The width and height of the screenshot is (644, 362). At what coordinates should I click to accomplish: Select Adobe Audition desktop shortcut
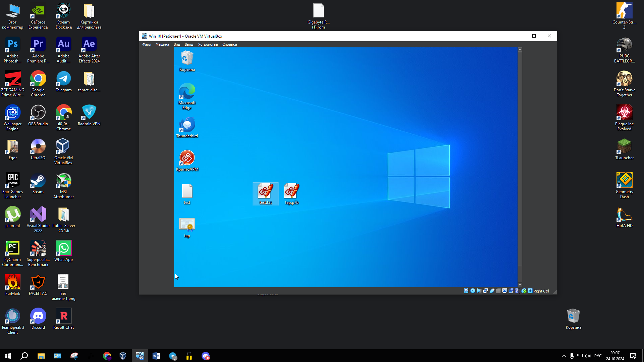64,50
